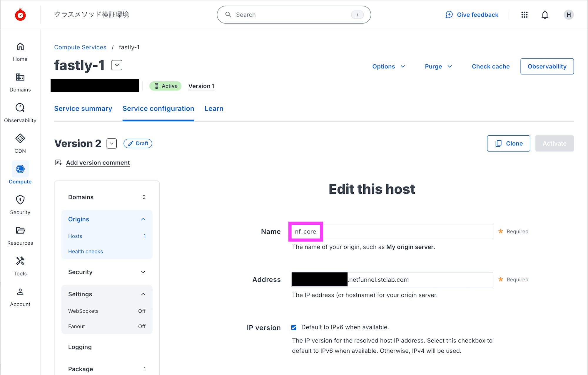Image resolution: width=588 pixels, height=375 pixels.
Task: Open the Purge dropdown menu
Action: coord(438,67)
